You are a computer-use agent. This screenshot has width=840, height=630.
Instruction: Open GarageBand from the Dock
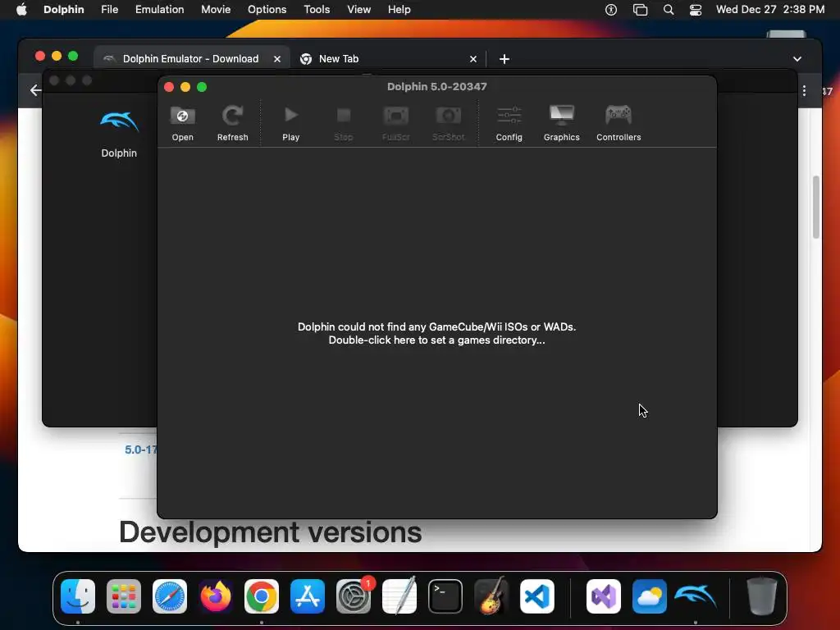(x=491, y=596)
